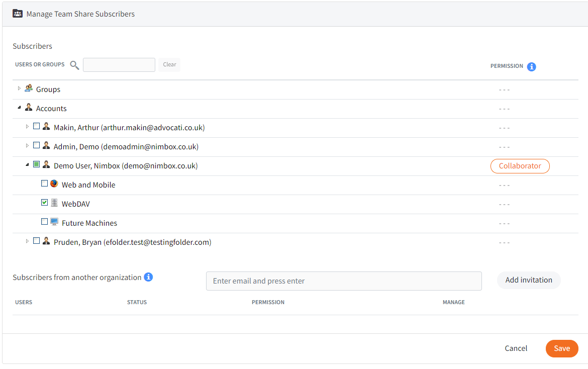Expand the Groups tree node
Screen dimensions: 588x369
pos(19,88)
